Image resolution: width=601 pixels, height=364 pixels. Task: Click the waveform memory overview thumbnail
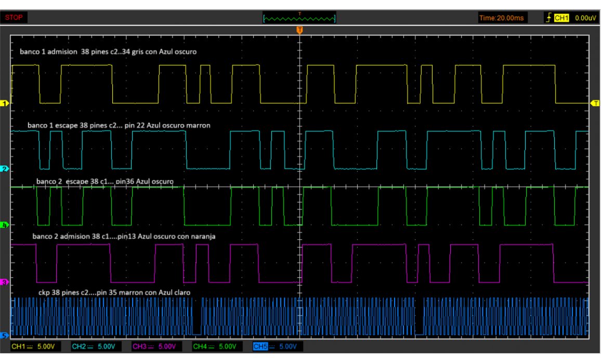(299, 18)
